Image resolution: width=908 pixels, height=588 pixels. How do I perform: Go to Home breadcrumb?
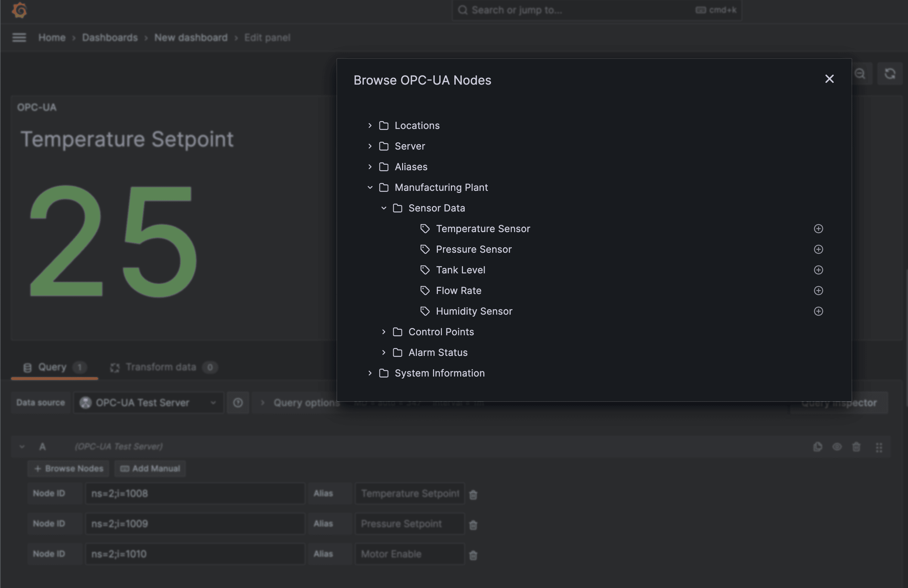[52, 37]
